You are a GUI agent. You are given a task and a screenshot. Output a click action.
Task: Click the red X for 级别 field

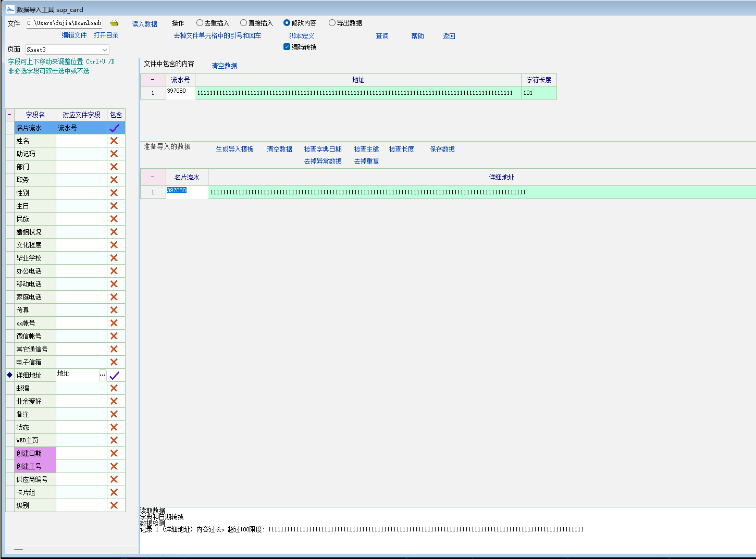114,505
